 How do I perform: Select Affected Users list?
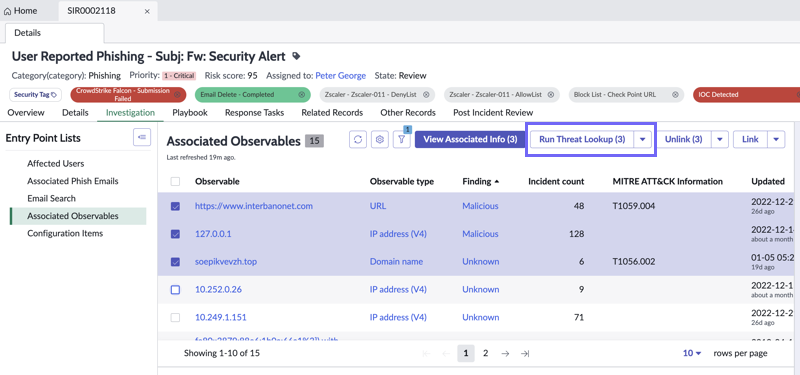click(x=56, y=164)
